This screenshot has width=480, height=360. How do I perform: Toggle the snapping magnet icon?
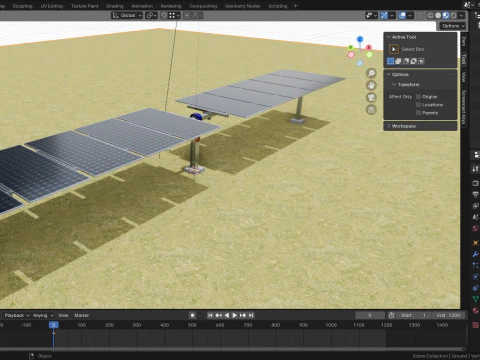pos(164,15)
